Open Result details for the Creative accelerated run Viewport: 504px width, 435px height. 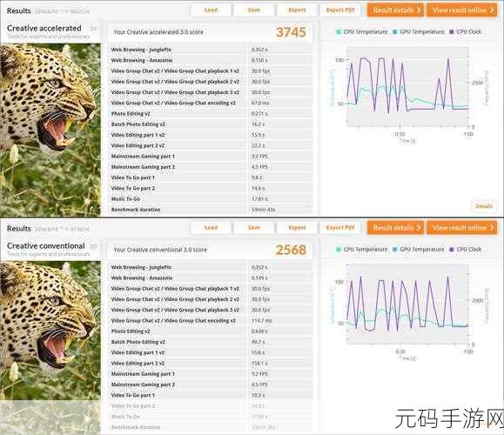(396, 10)
